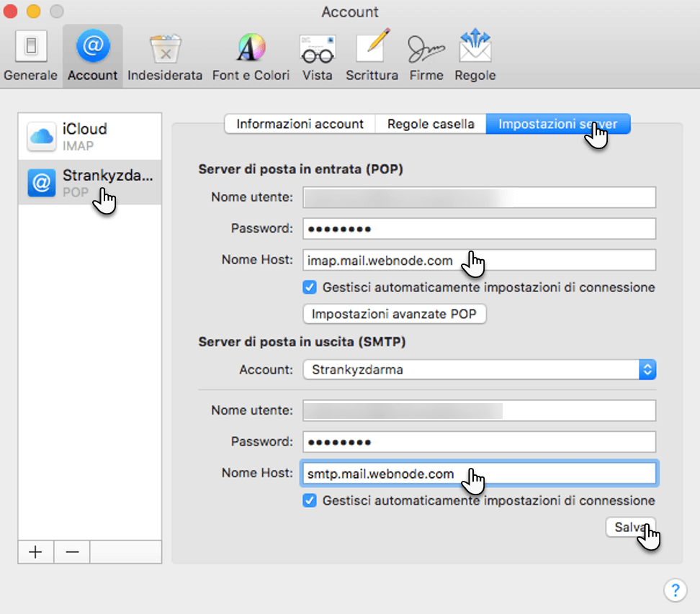Close the Account window
Viewport: 700px width, 614px height.
[10, 11]
